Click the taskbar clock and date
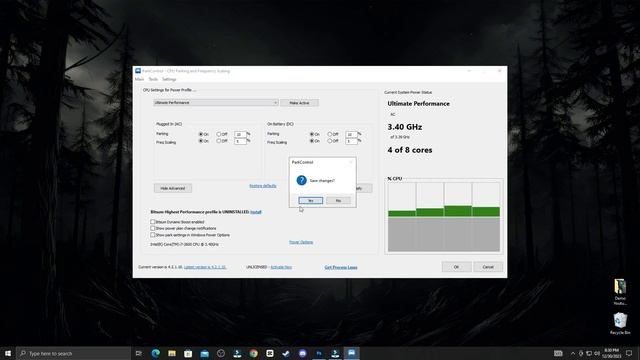Viewport: 640px width, 360px height. click(612, 353)
